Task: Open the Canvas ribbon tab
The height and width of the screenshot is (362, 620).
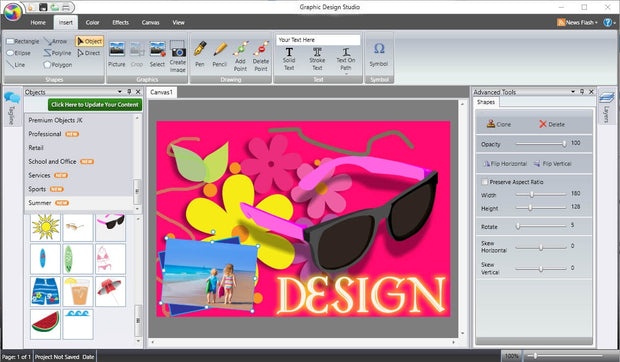Action: [151, 23]
